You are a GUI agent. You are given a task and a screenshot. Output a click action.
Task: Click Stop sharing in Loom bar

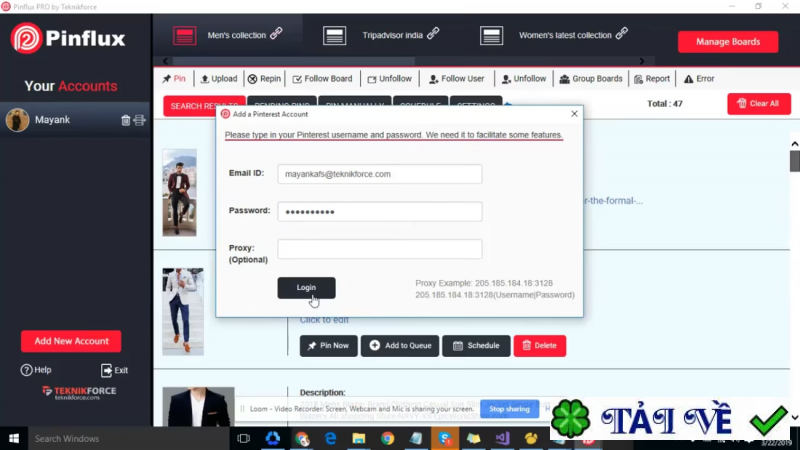[509, 409]
